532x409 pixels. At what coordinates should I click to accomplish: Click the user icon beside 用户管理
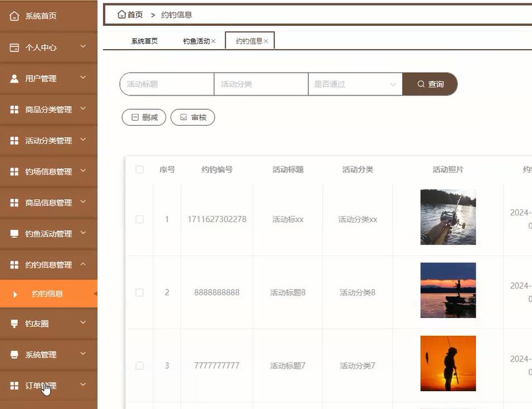tap(13, 78)
